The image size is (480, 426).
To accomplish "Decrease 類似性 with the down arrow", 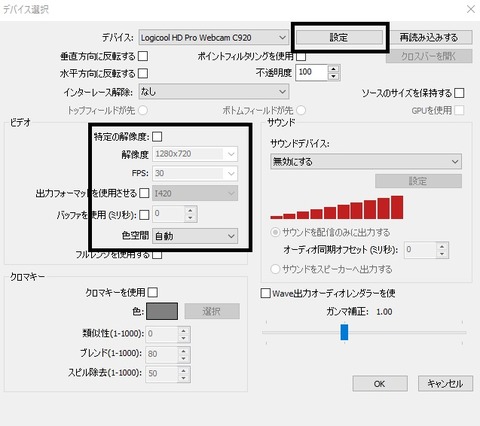I will [x=184, y=338].
